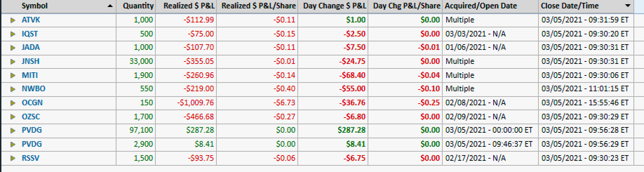This screenshot has height=172, width=644.
Task: Expand the NWBO row details
Action: pos(13,89)
